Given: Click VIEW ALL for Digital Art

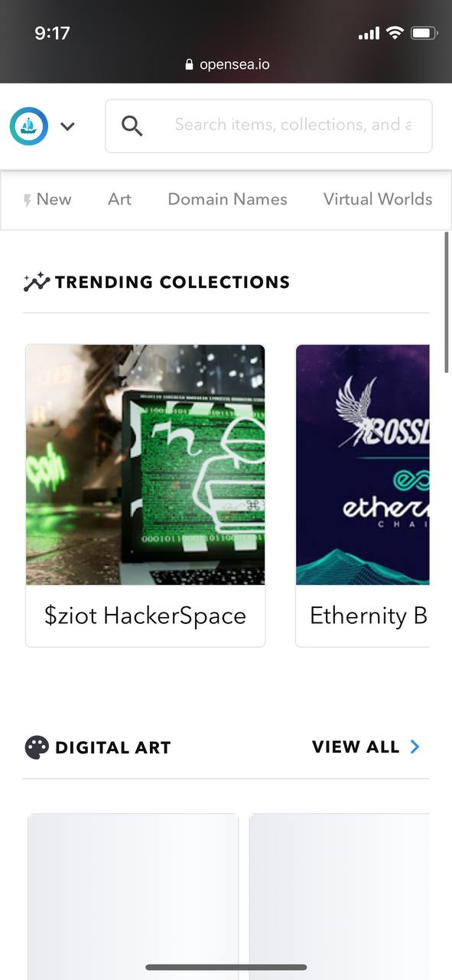Looking at the screenshot, I should point(356,746).
